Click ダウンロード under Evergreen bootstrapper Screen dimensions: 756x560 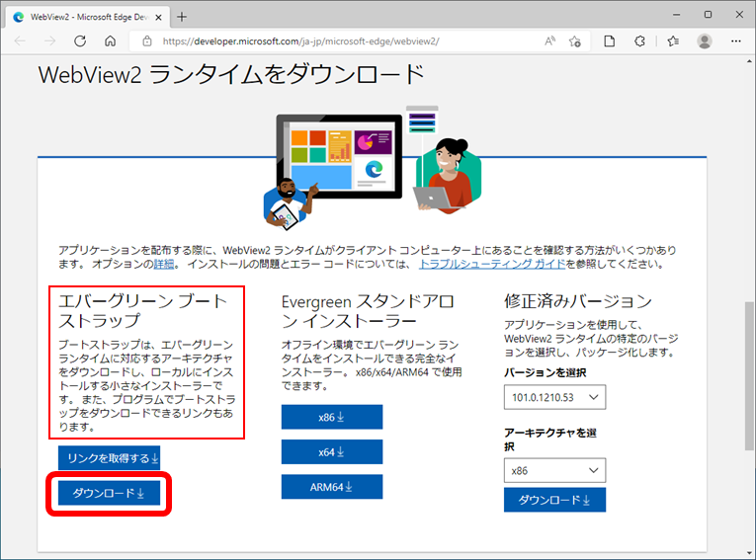point(110,493)
